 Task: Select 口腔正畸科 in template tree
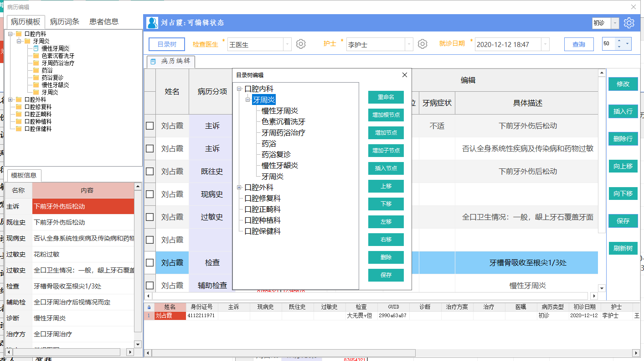[x=38, y=114]
